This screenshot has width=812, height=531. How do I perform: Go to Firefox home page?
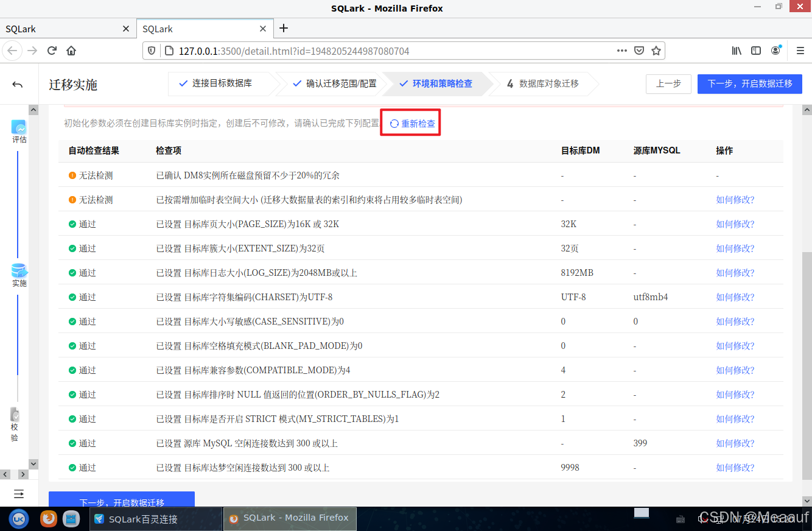tap(71, 51)
